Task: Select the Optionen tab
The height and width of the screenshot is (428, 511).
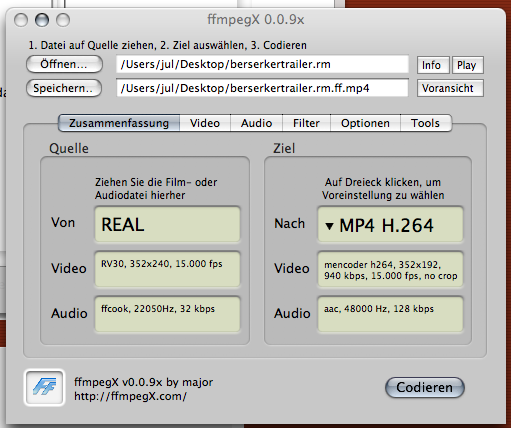Action: click(365, 123)
